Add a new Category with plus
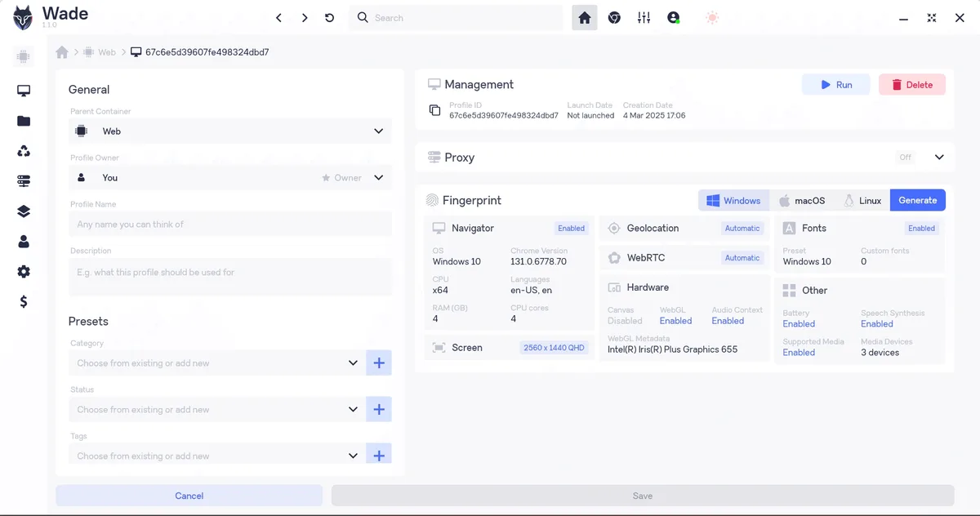This screenshot has height=516, width=980. pyautogui.click(x=379, y=363)
